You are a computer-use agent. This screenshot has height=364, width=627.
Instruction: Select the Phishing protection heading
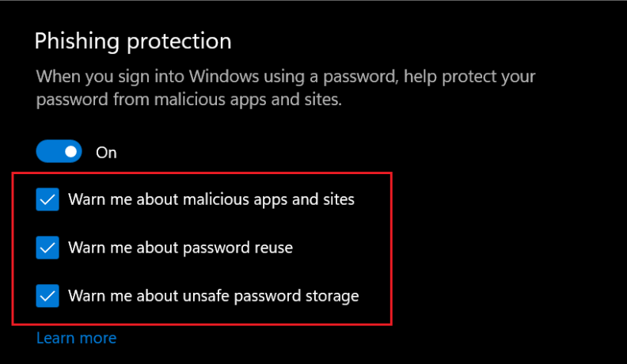coord(133,41)
